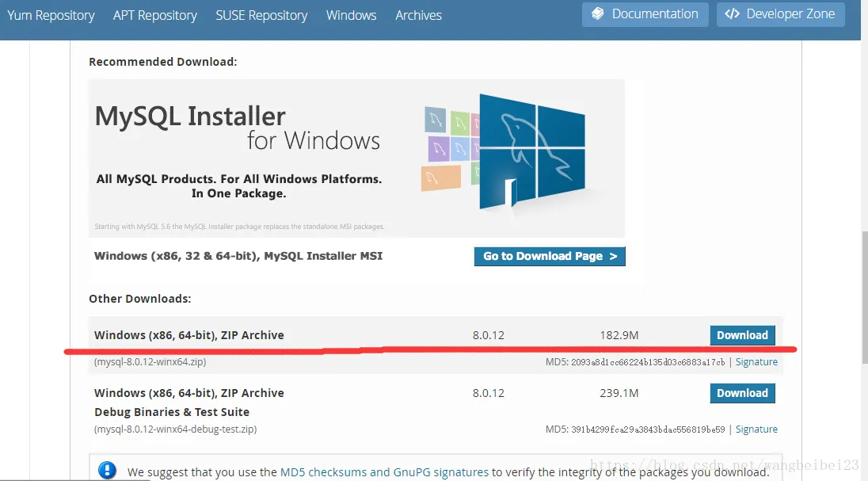This screenshot has height=481, width=868.
Task: Switch to the Windows tab
Action: [x=351, y=15]
